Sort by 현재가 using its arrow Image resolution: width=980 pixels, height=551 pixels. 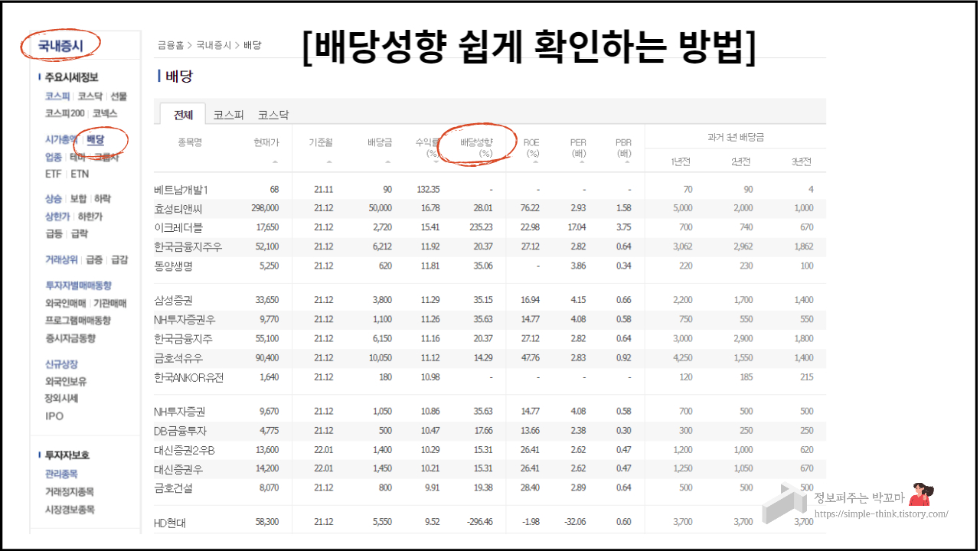point(275,161)
